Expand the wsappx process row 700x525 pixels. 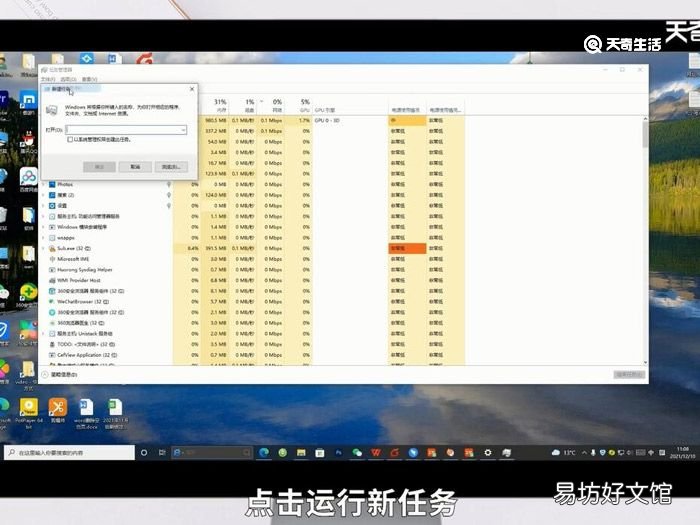point(44,238)
